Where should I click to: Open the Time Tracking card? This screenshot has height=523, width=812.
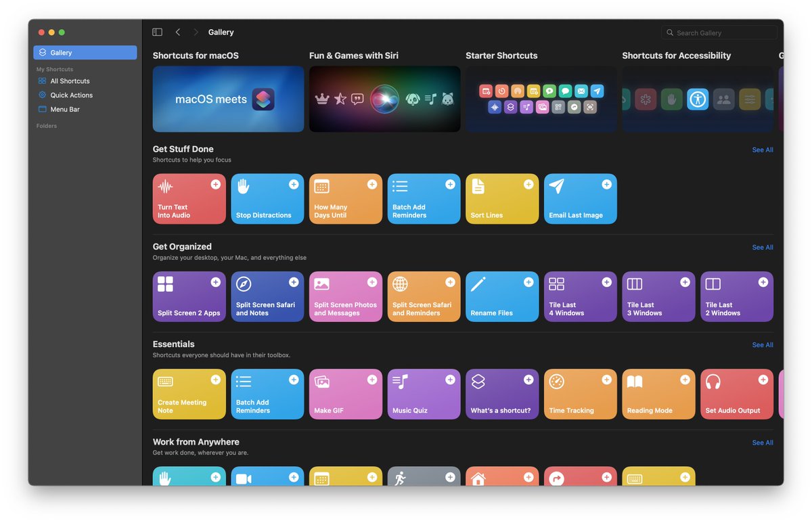point(581,394)
